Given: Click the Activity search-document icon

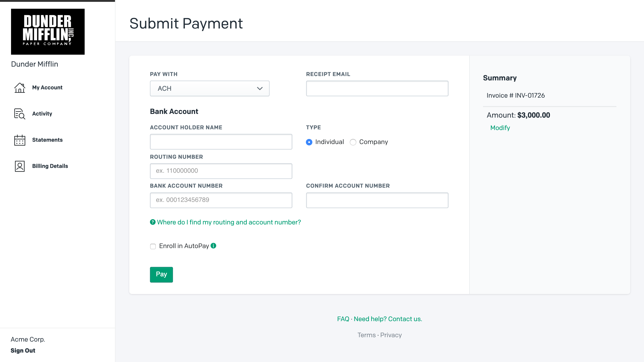Looking at the screenshot, I should click(x=20, y=114).
